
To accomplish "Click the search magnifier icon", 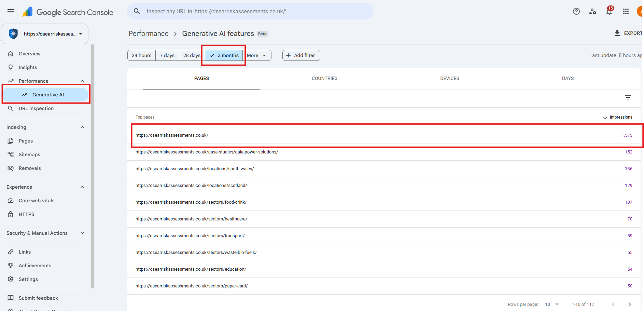I will click(x=137, y=11).
